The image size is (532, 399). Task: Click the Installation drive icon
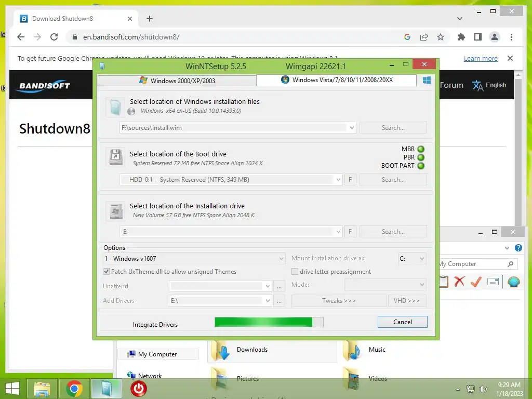pyautogui.click(x=115, y=211)
